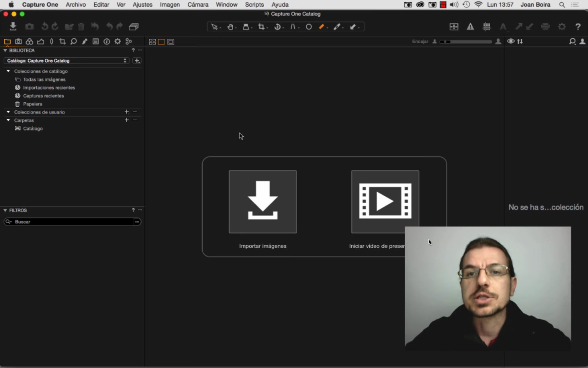Open the Details magnifier tool tab
The width and height of the screenshot is (588, 368).
coord(73,41)
